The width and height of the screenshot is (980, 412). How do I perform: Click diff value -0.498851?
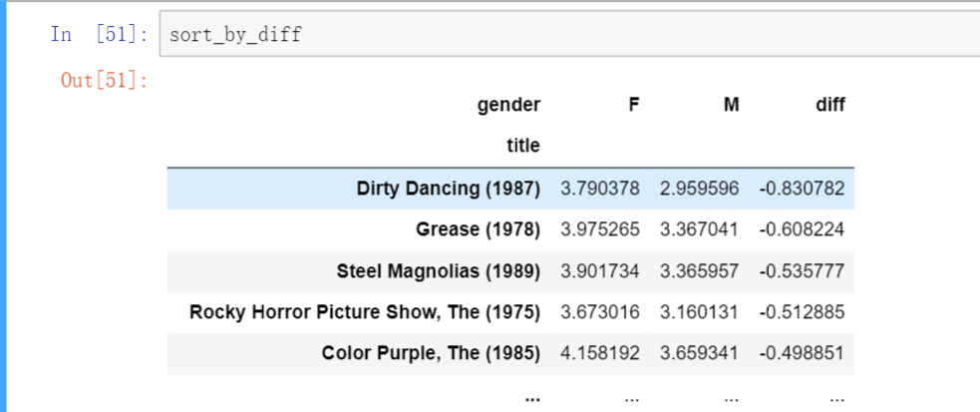(x=803, y=353)
